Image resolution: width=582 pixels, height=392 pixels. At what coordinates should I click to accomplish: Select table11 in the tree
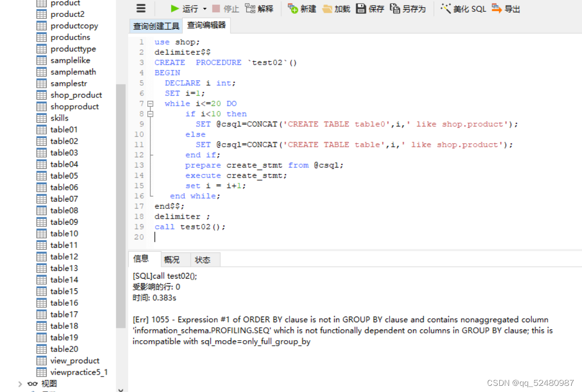click(64, 245)
